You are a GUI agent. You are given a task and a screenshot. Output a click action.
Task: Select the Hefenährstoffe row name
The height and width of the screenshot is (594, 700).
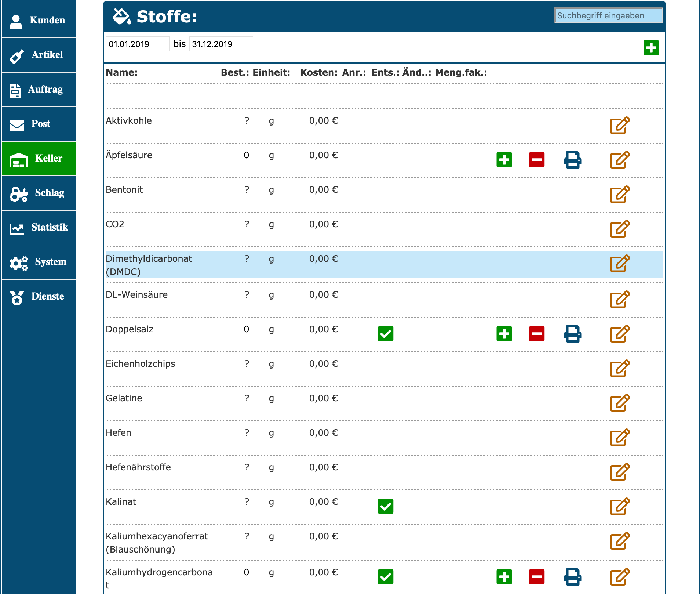point(138,467)
